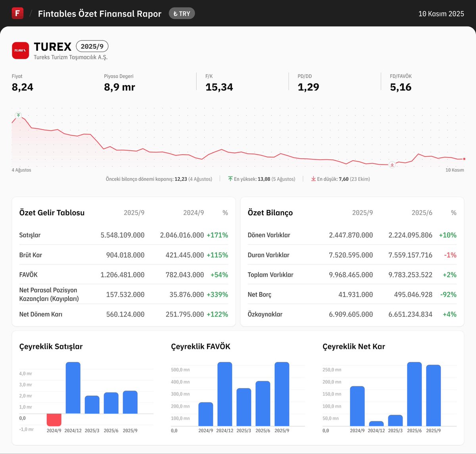Select the 2025/6 column header in Özet Bilanço
This screenshot has height=454, width=476.
pos(421,213)
